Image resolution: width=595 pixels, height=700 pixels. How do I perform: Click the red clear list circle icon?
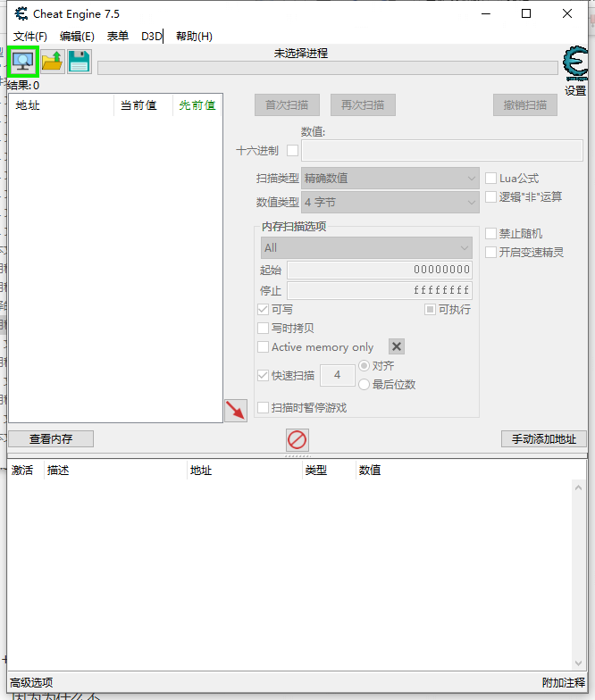[x=297, y=439]
